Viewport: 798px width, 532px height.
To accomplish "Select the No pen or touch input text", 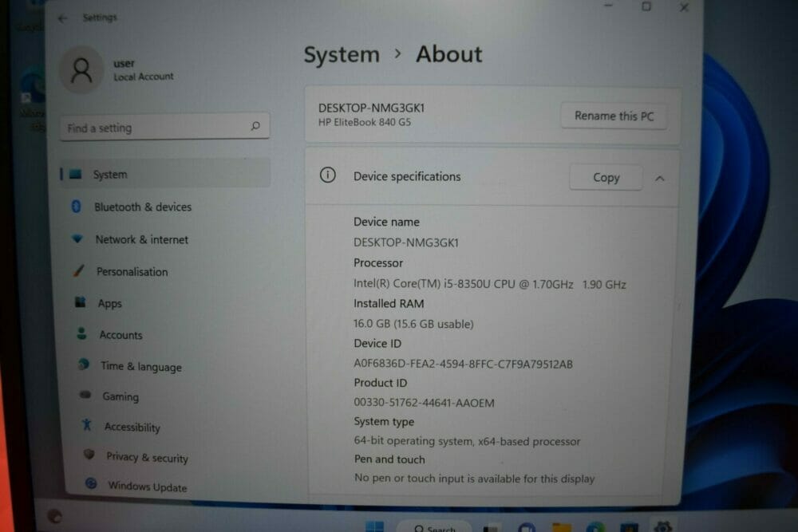I will [474, 479].
